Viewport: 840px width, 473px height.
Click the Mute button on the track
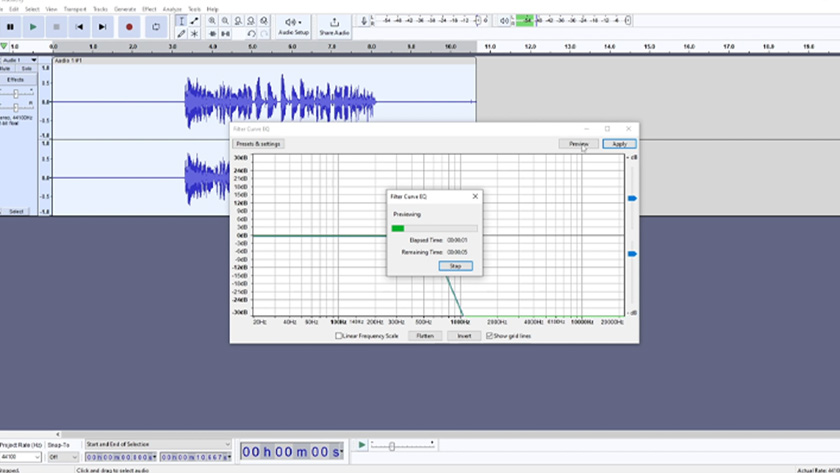(5, 69)
